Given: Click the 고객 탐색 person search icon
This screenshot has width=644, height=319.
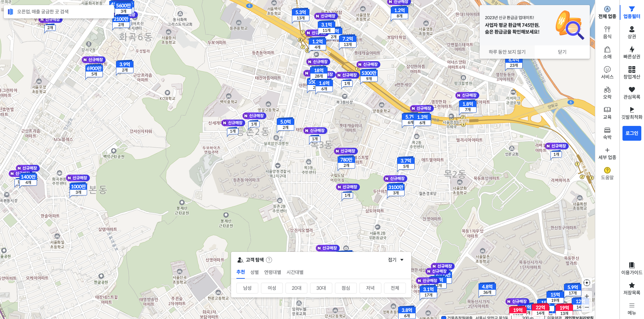Looking at the screenshot, I should click(x=240, y=260).
